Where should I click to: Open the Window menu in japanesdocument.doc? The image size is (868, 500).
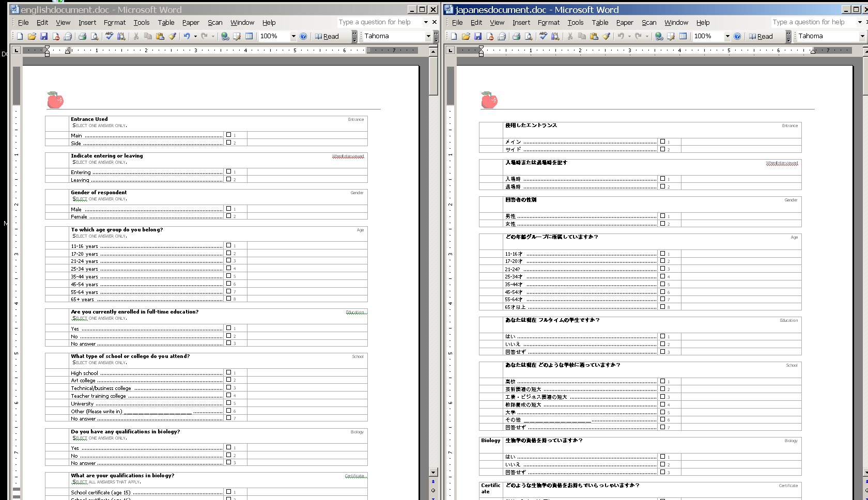point(676,22)
